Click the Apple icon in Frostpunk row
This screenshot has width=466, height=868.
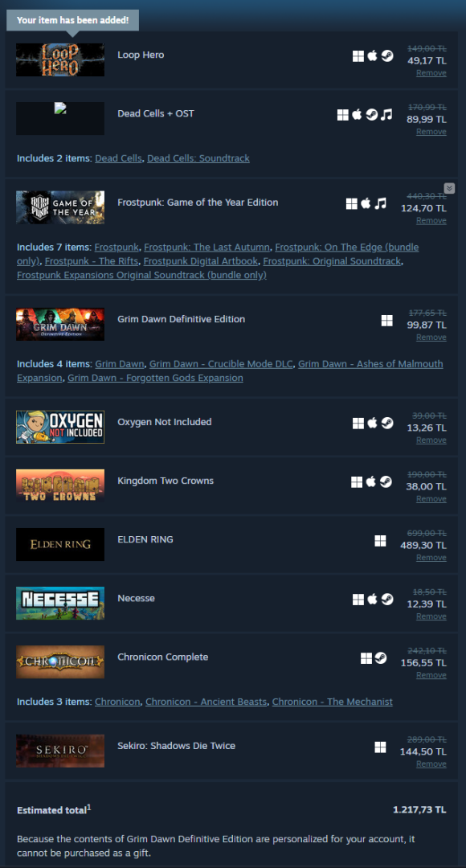click(366, 203)
